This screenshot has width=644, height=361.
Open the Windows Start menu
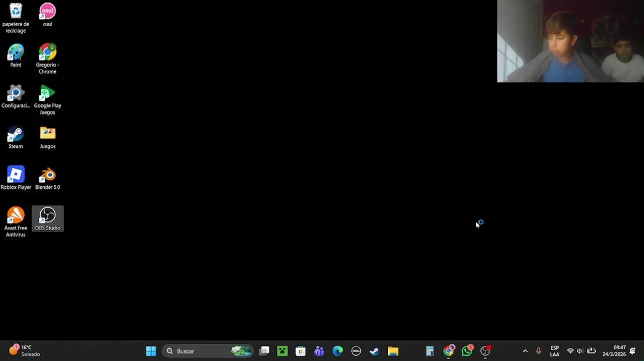pyautogui.click(x=151, y=351)
